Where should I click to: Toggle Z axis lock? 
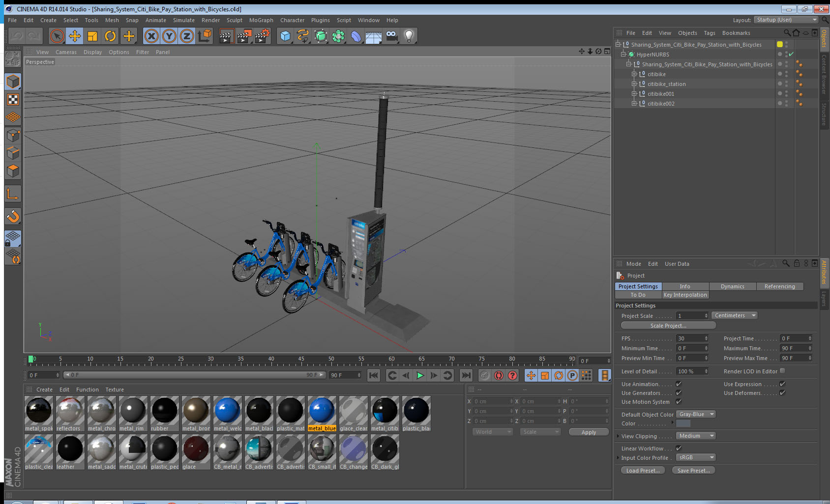point(187,36)
